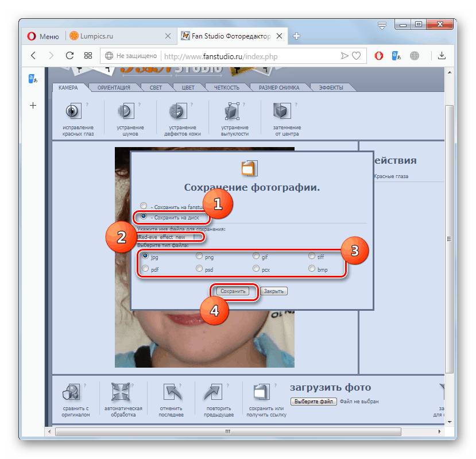Click the heart bookmark icon

coord(357,56)
